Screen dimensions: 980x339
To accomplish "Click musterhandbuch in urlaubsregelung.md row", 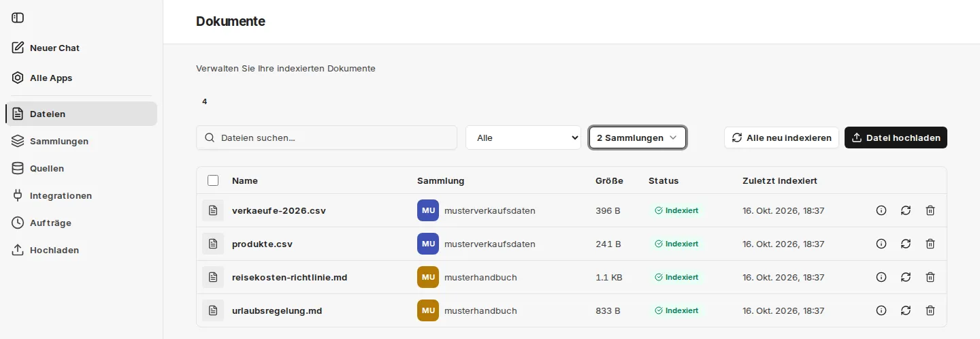I will click(x=480, y=310).
